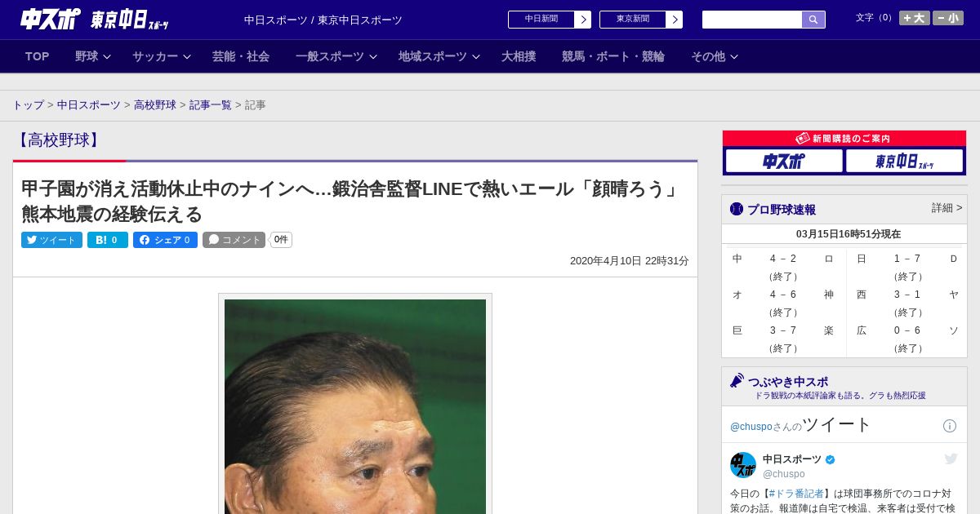Viewport: 980px width, 514px height.
Task: Click the 広 0-6 ソ score
Action: (907, 330)
